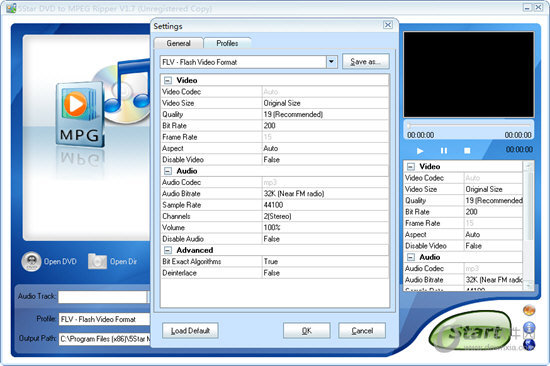Image resolution: width=550 pixels, height=366 pixels.
Task: Select Video Size Original Size in side panel
Action: coord(494,189)
